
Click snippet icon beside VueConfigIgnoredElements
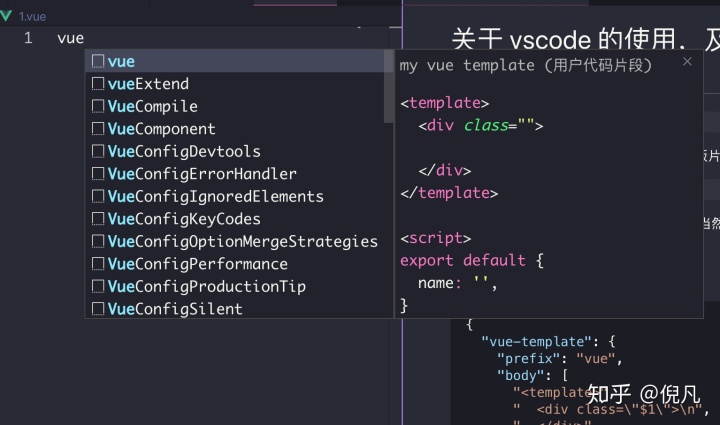tap(98, 196)
